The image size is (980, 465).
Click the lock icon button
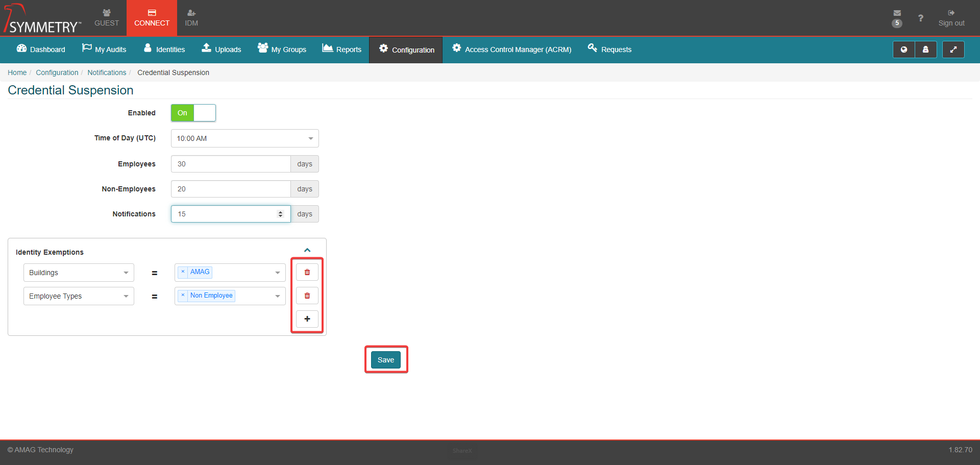[x=925, y=50]
